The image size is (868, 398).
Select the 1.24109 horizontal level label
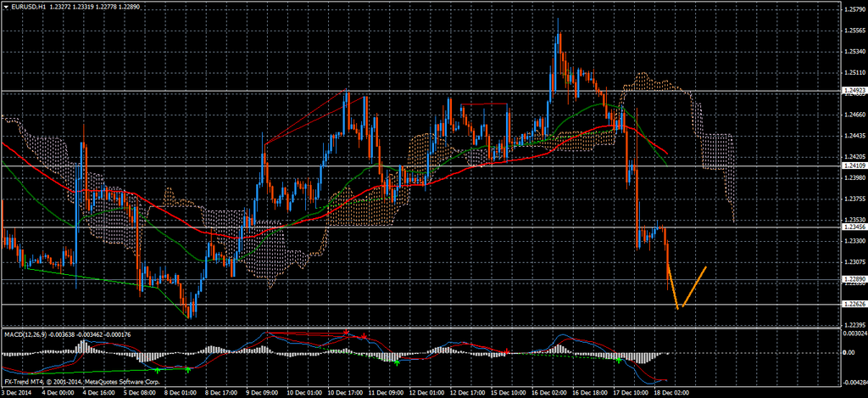[x=854, y=166]
